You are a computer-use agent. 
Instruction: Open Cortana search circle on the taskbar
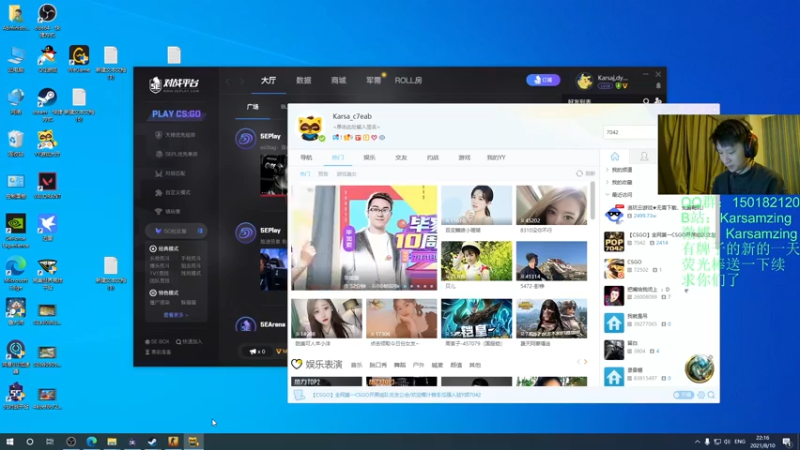click(30, 442)
